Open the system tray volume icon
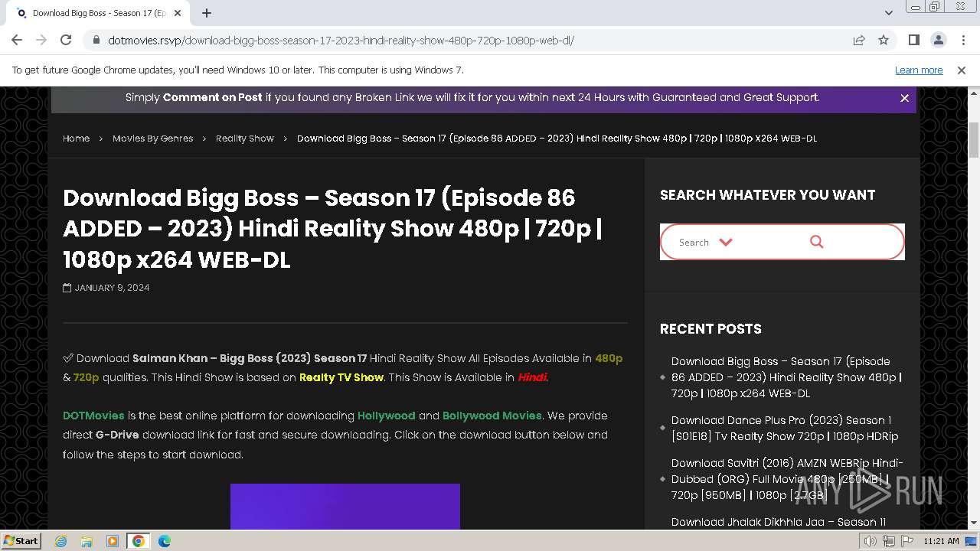Viewport: 980px width, 551px height. click(871, 541)
